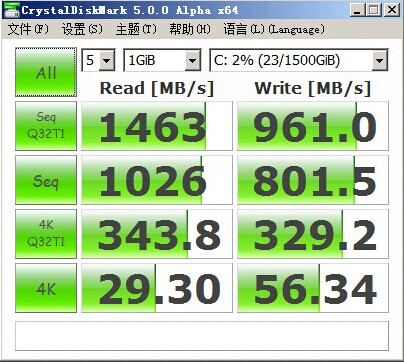Image resolution: width=404 pixels, height=362 pixels.
Task: Run the 4K benchmark
Action: 46,288
